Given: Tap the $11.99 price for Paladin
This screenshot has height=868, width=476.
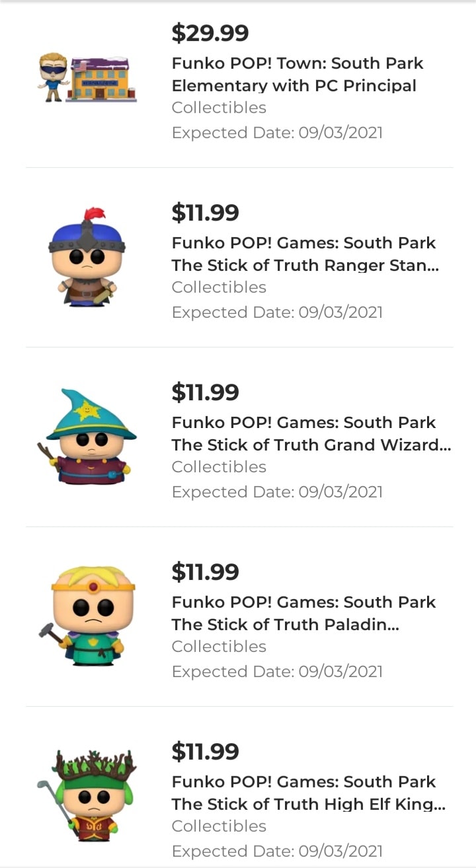Looking at the screenshot, I should [205, 571].
